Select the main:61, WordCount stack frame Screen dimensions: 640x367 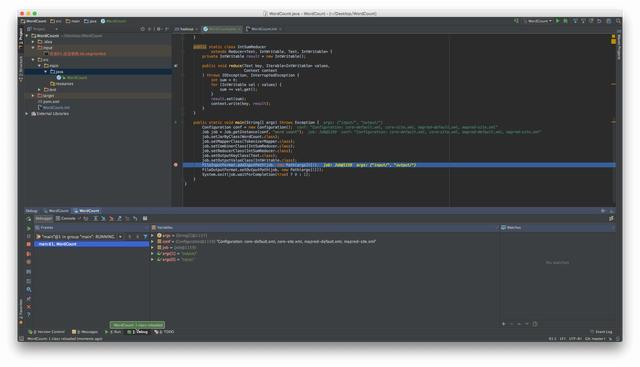pos(92,244)
